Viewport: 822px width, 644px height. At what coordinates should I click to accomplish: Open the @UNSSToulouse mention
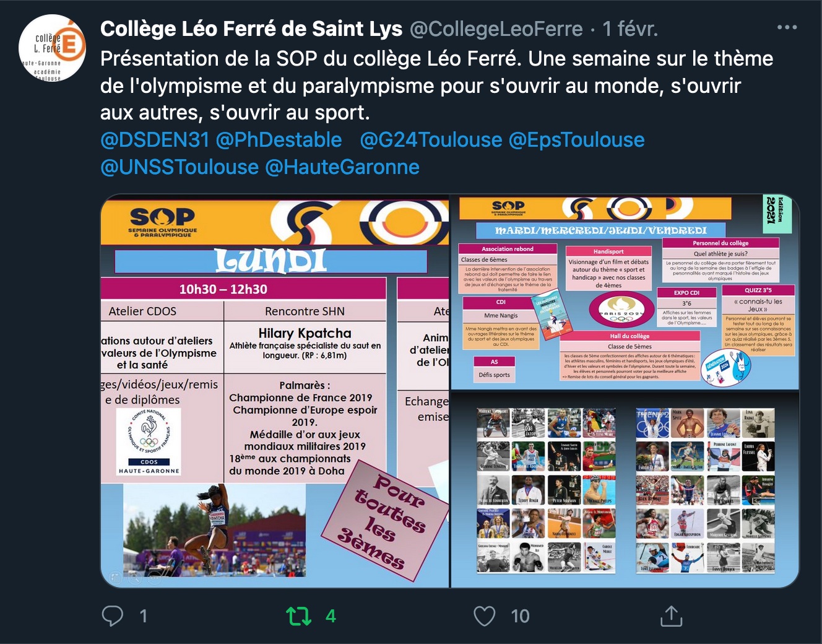[180, 167]
